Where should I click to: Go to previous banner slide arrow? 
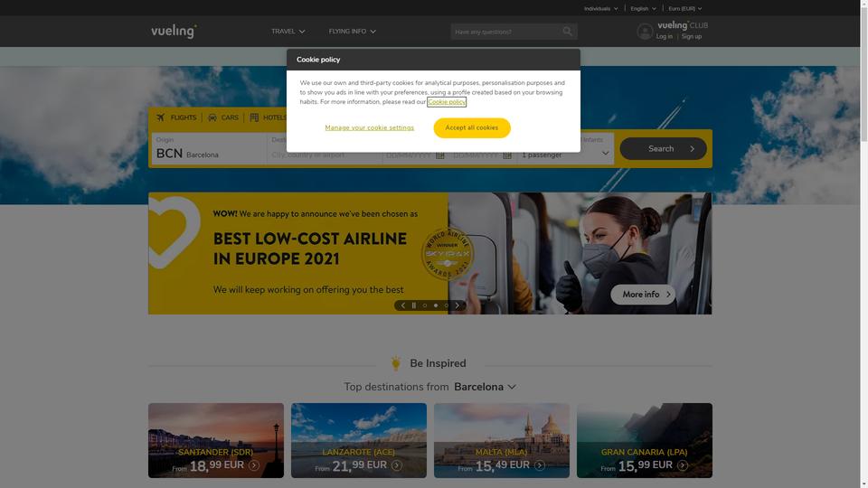(403, 305)
